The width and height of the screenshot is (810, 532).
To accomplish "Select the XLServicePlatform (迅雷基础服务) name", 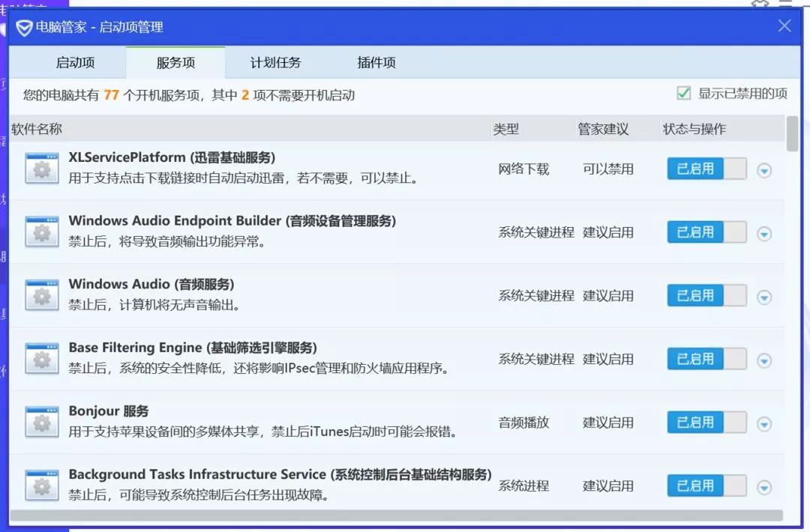I will coord(172,157).
